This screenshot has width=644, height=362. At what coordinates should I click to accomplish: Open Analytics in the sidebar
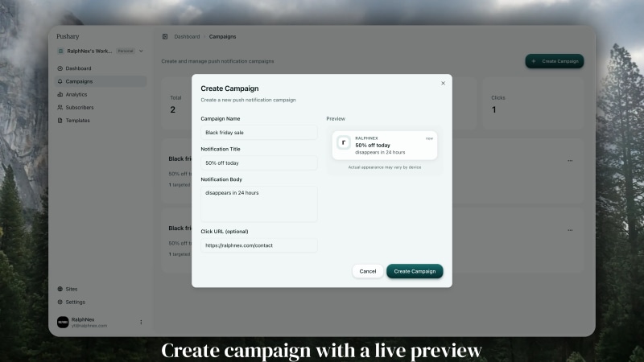click(x=76, y=94)
